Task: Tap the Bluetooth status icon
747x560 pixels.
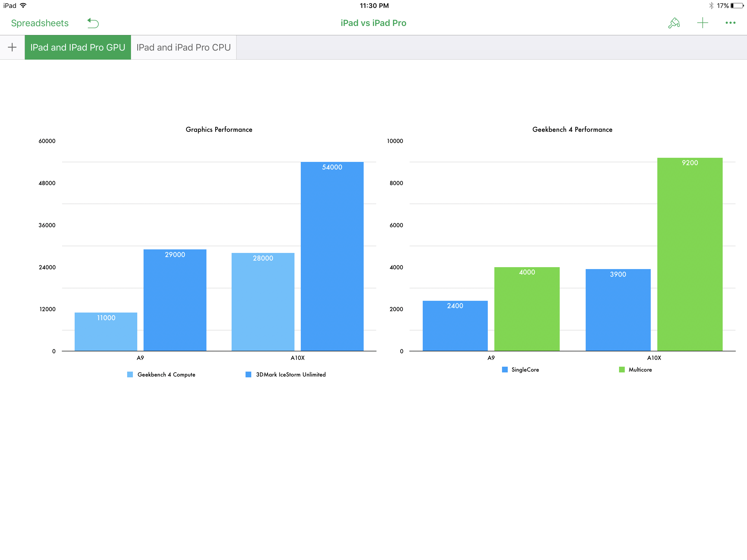Action: click(711, 6)
